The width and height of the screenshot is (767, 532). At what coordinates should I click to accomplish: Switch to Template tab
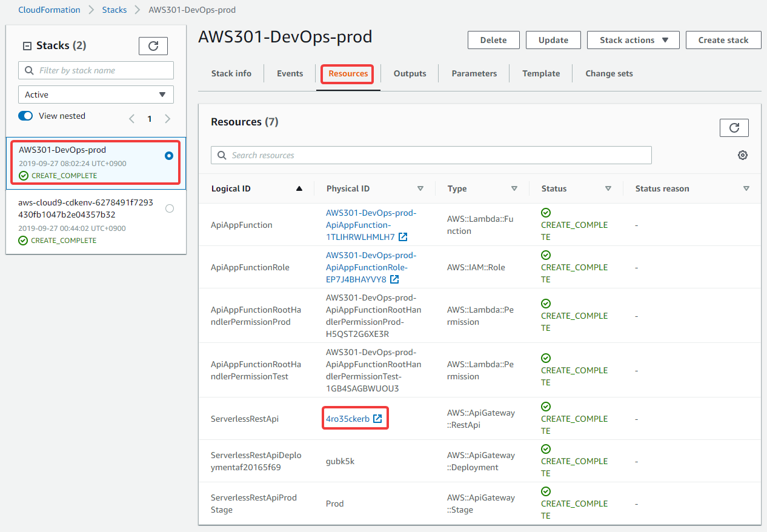pos(541,73)
